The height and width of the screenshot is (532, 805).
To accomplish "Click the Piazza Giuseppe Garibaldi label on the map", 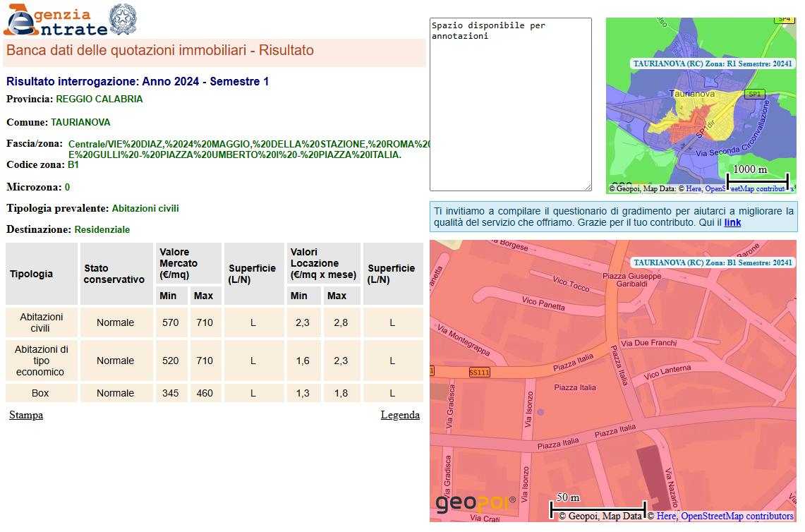I will coord(632,280).
